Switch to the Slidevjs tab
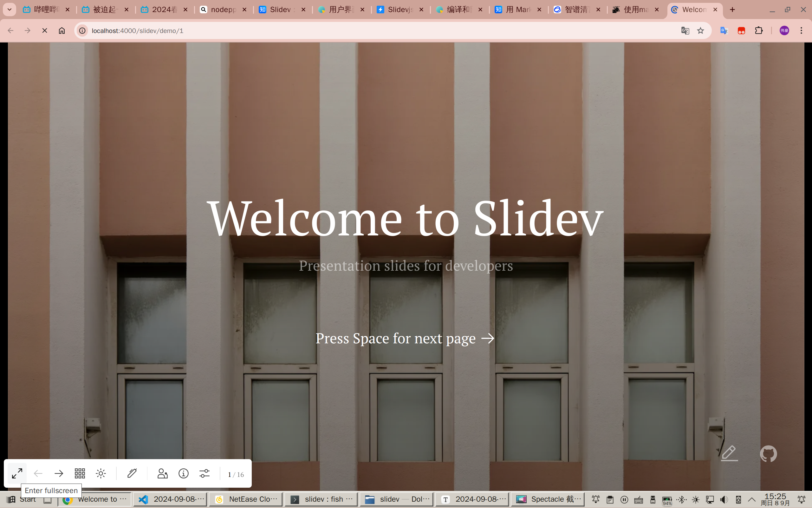The height and width of the screenshot is (508, 812). [400, 10]
